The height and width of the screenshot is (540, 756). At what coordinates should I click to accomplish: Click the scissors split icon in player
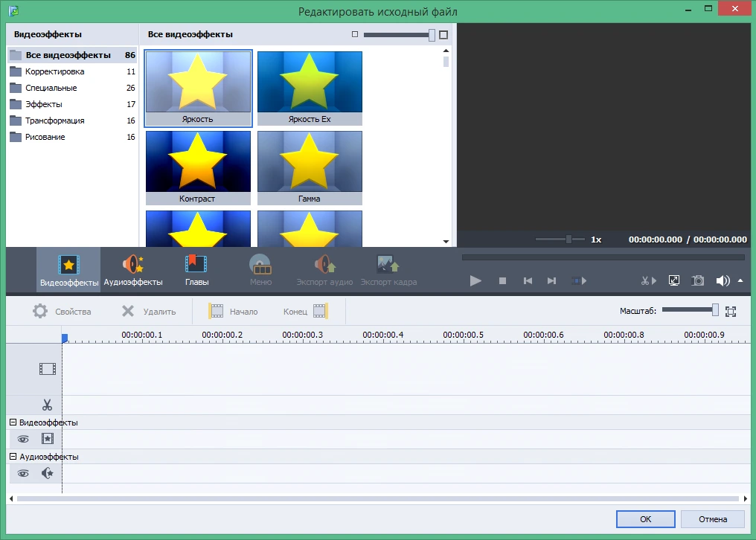(x=649, y=280)
